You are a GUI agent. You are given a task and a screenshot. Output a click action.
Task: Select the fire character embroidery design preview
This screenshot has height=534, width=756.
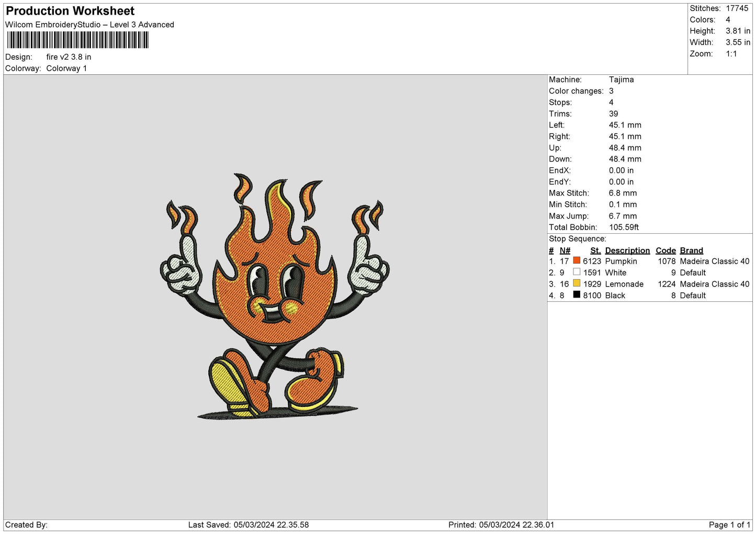[x=275, y=296]
